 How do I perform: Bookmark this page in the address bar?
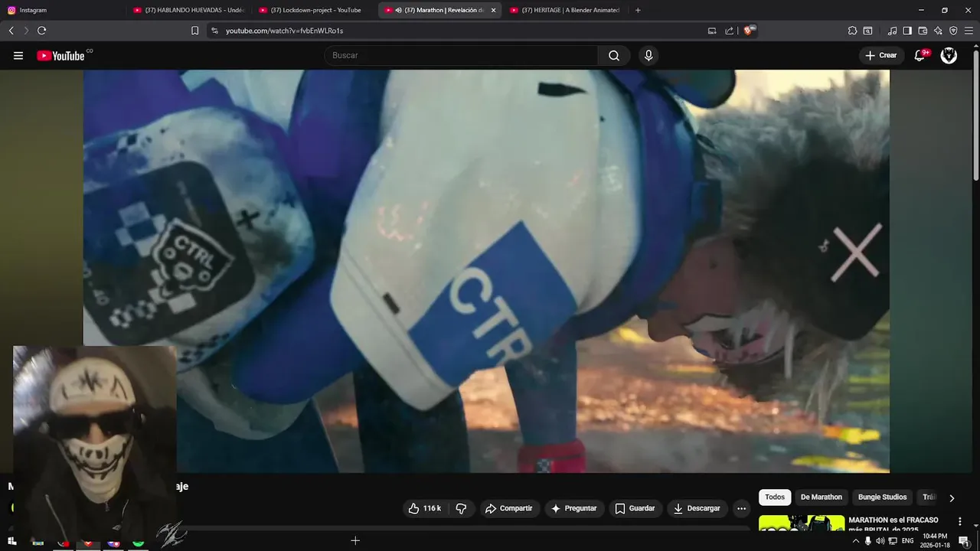(x=194, y=31)
